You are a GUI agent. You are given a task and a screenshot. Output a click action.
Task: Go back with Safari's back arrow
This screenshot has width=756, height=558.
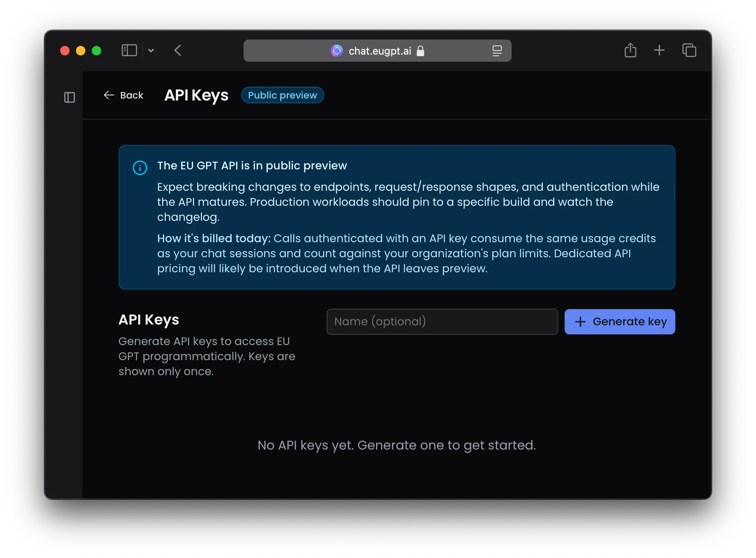(x=178, y=51)
